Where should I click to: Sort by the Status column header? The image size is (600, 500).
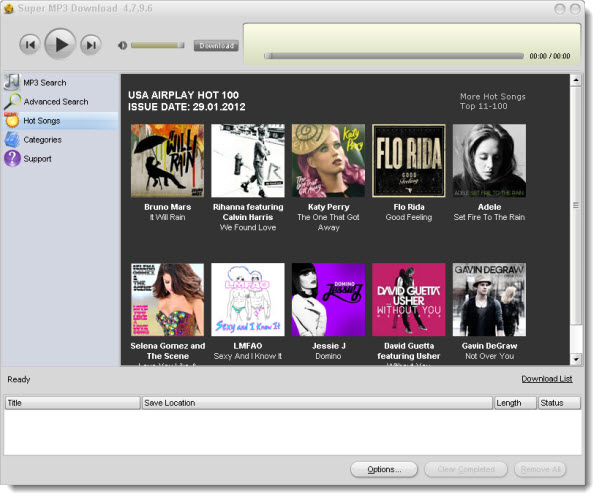pos(559,403)
